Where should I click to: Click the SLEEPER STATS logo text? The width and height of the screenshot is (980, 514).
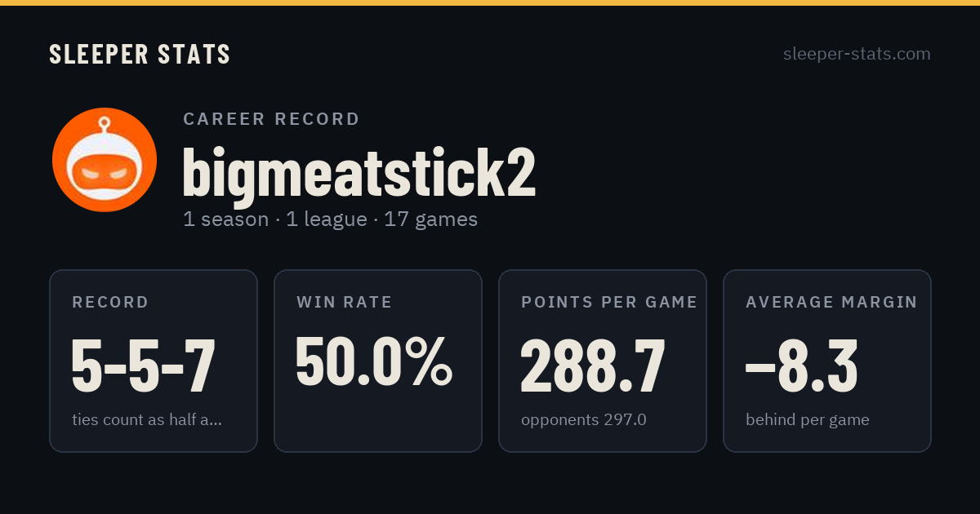140,55
